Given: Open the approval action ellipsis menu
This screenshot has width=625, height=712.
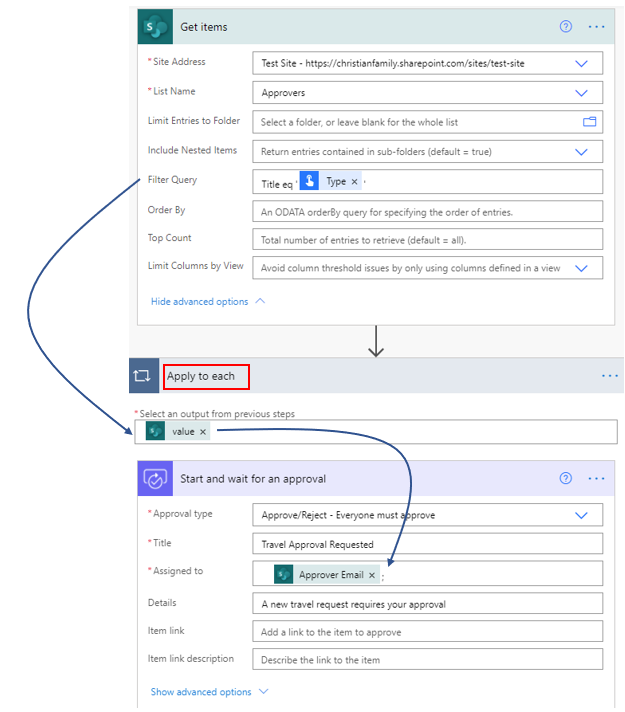Looking at the screenshot, I should (x=596, y=479).
